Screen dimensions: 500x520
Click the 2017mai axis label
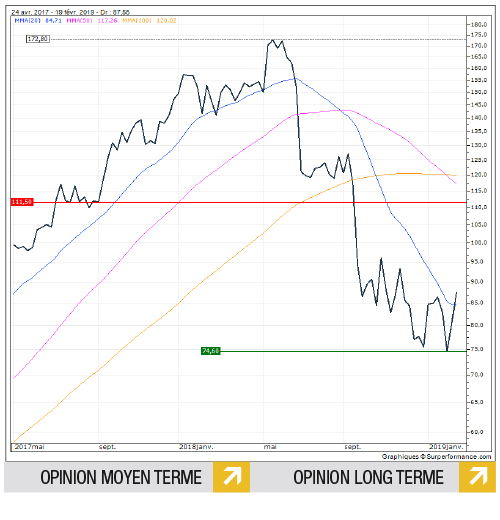(29, 447)
